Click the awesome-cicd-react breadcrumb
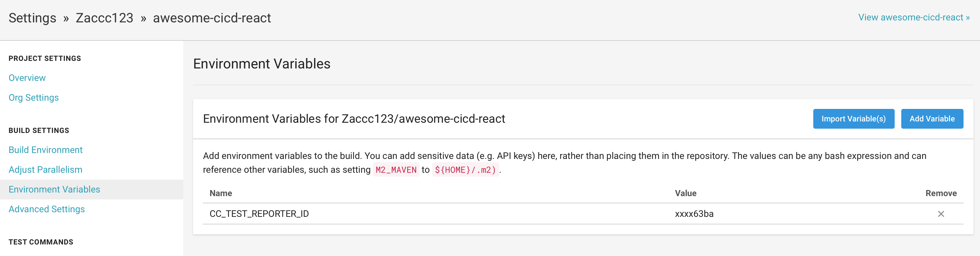Screen dimensions: 980x256 point(212,17)
